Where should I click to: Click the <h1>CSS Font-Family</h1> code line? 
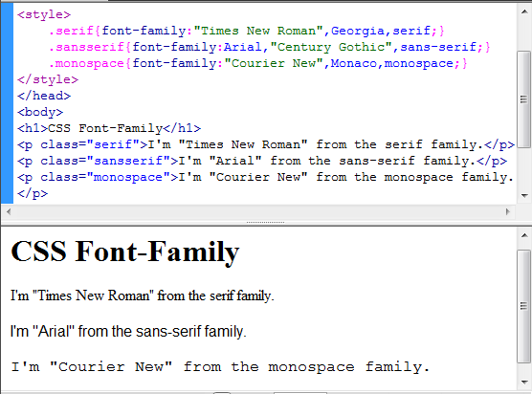[x=109, y=128]
